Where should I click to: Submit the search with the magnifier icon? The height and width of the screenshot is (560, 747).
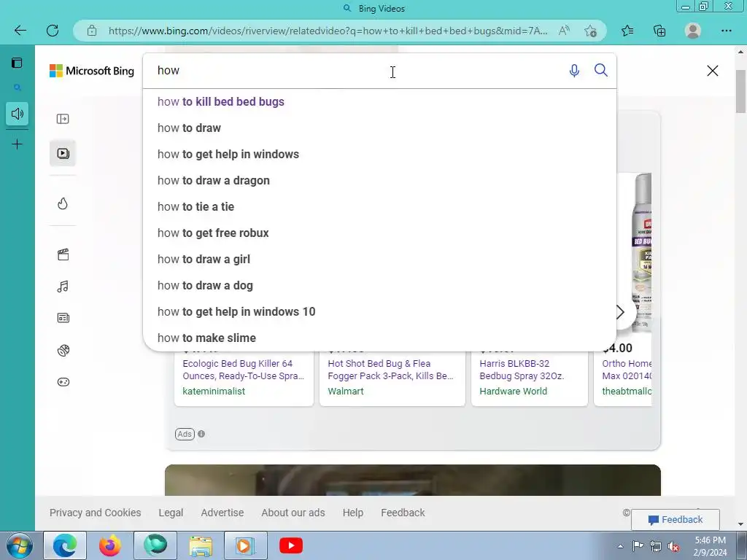601,71
